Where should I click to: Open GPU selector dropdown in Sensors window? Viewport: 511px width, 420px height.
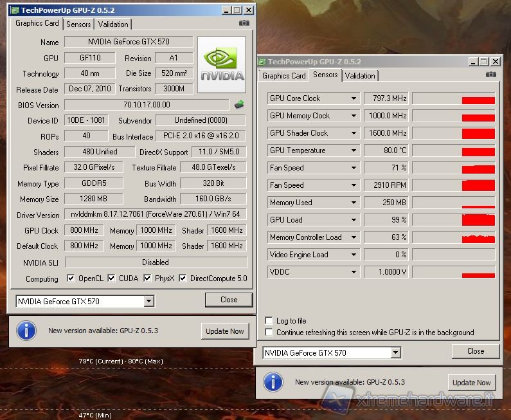[x=395, y=352]
